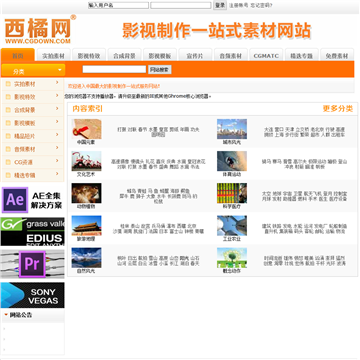Switch to the 首页 tab

click(18, 55)
